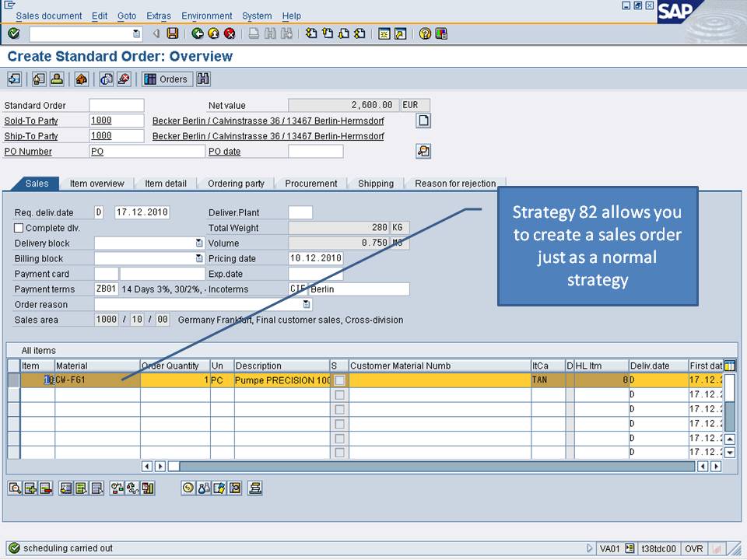The width and height of the screenshot is (747, 560).
Task: Click the Sold-To Party label link
Action: (31, 121)
